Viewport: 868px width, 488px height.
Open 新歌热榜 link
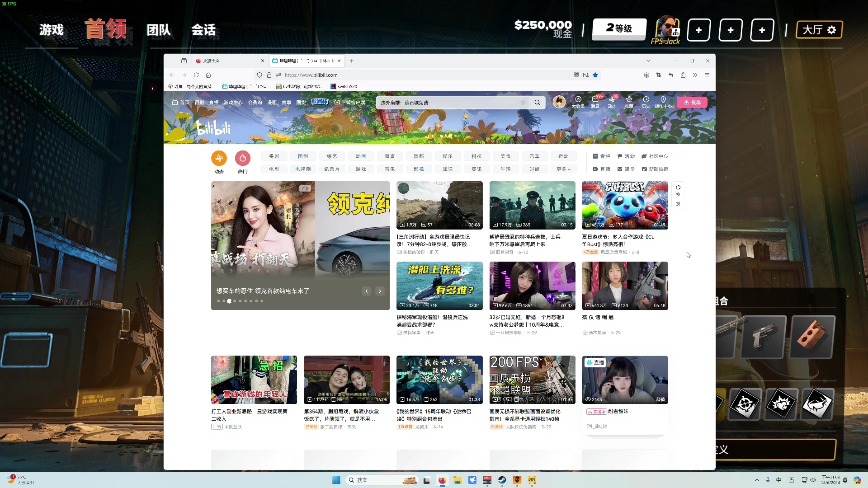[x=655, y=169]
